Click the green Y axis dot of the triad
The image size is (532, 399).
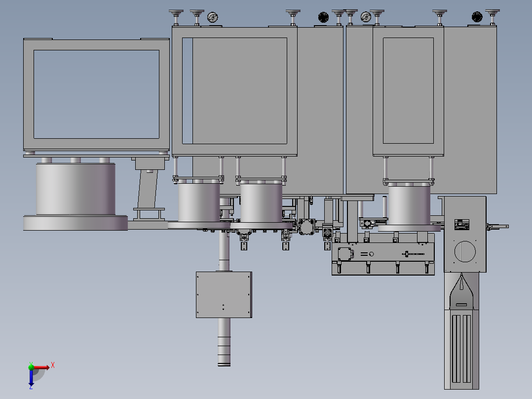point(31,367)
